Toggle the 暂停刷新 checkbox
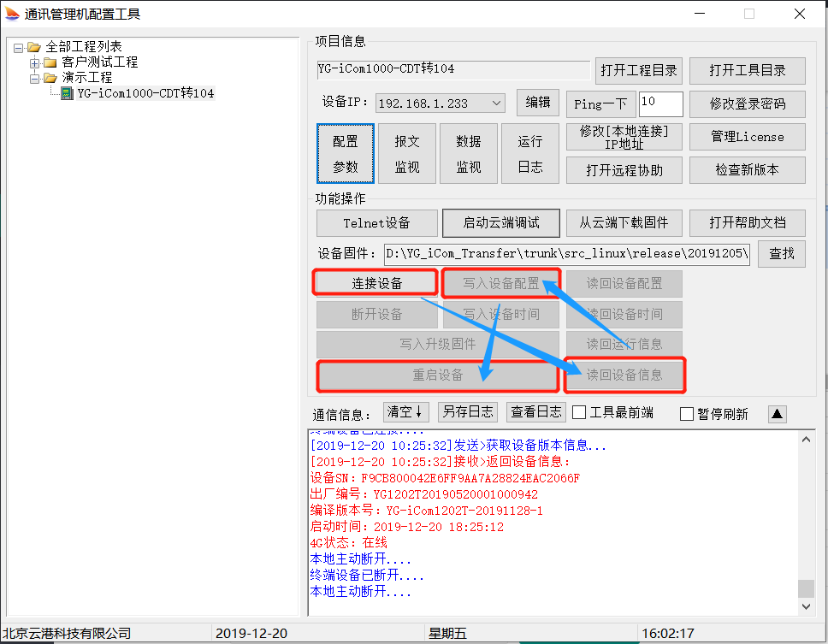Screen dimensions: 828x644 click(x=687, y=414)
